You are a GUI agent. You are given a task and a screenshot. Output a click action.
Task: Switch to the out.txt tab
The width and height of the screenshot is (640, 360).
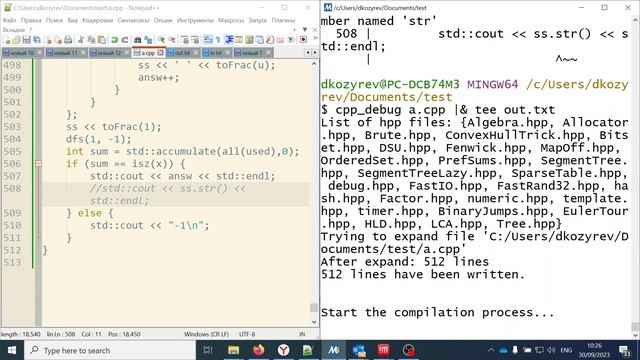coord(182,53)
